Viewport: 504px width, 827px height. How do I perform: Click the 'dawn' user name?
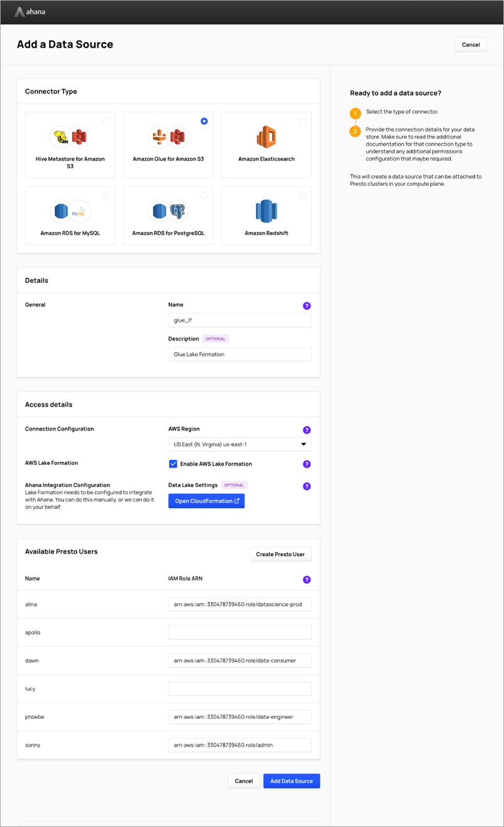click(x=32, y=660)
